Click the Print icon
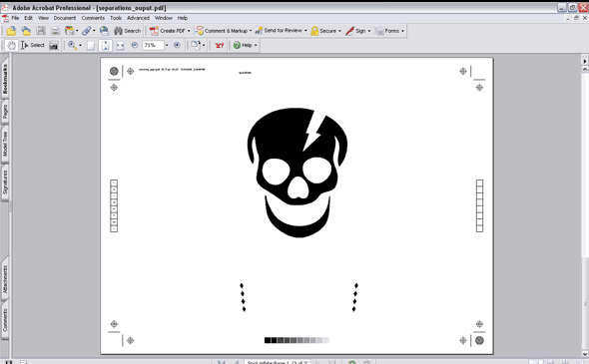Screen dimensions: 589x364 [56, 31]
